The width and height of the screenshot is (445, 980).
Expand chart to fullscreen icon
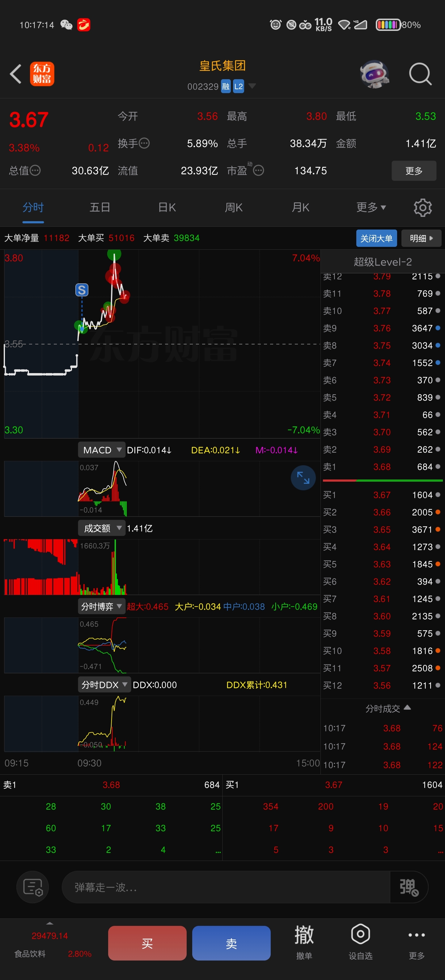(x=303, y=477)
